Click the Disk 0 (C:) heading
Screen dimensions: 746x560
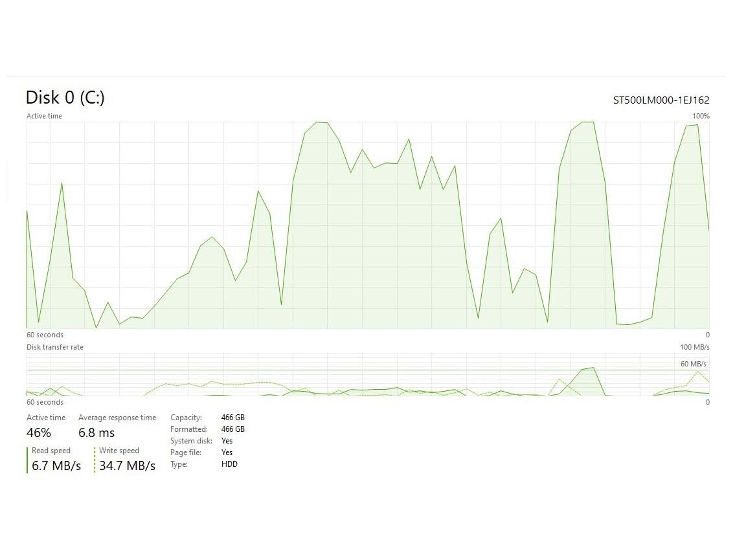click(x=65, y=98)
